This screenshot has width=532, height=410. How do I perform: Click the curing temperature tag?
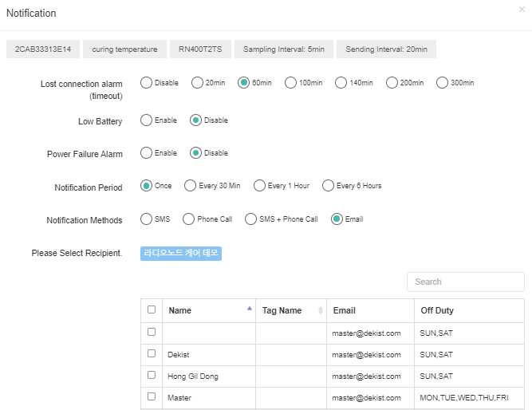point(125,49)
